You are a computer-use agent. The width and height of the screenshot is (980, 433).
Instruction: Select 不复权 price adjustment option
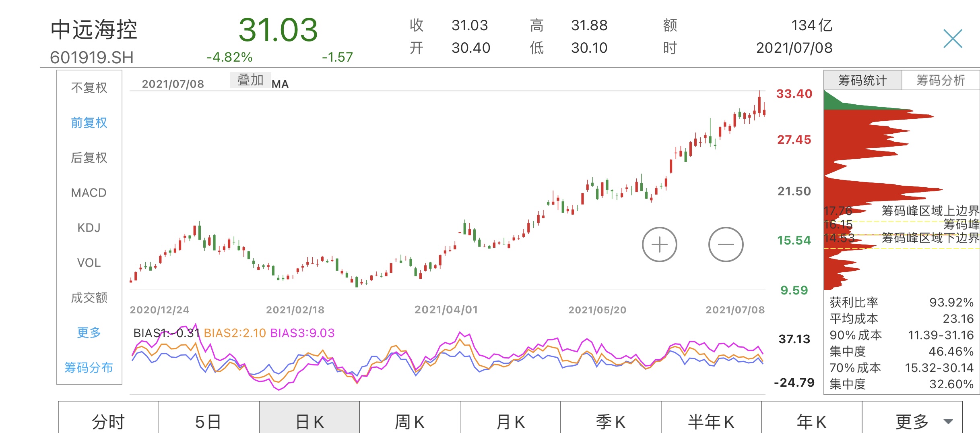[89, 87]
